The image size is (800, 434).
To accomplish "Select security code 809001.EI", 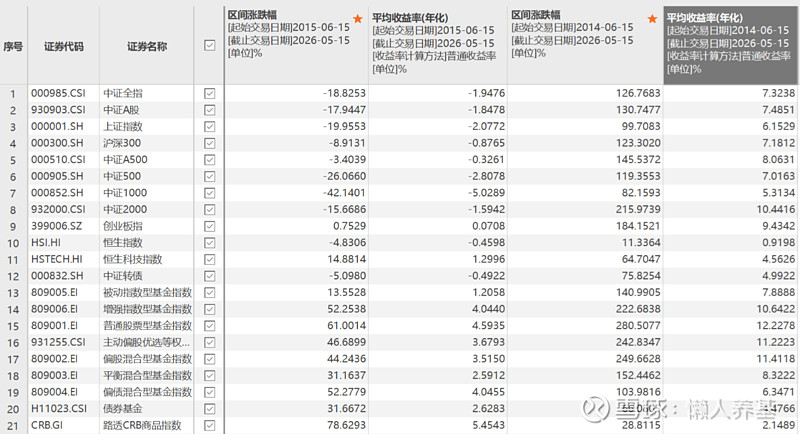I will (54, 326).
